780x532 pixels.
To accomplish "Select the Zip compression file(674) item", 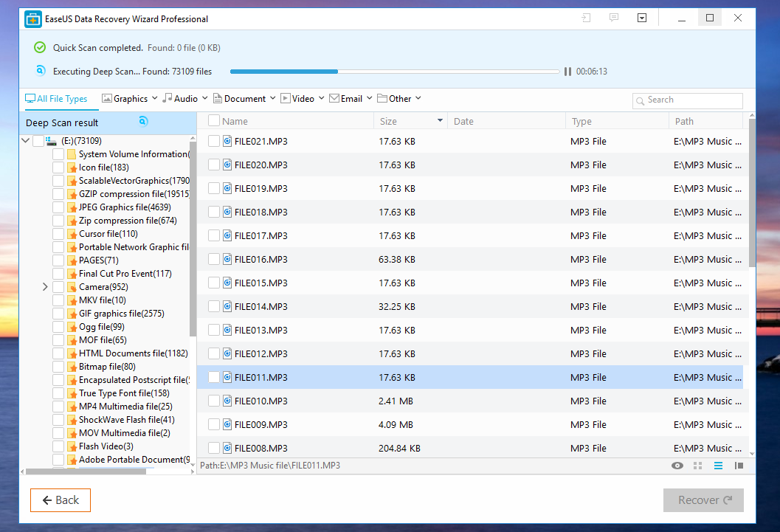I will (128, 221).
